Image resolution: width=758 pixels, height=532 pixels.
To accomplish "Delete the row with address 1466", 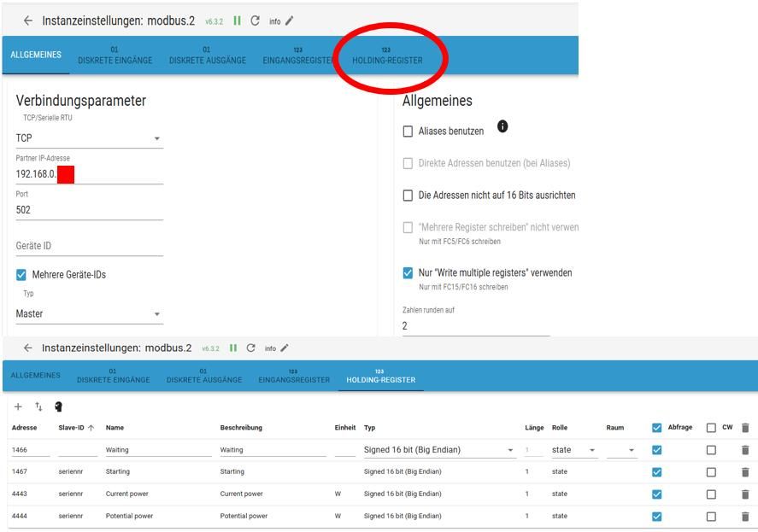I will (x=745, y=450).
